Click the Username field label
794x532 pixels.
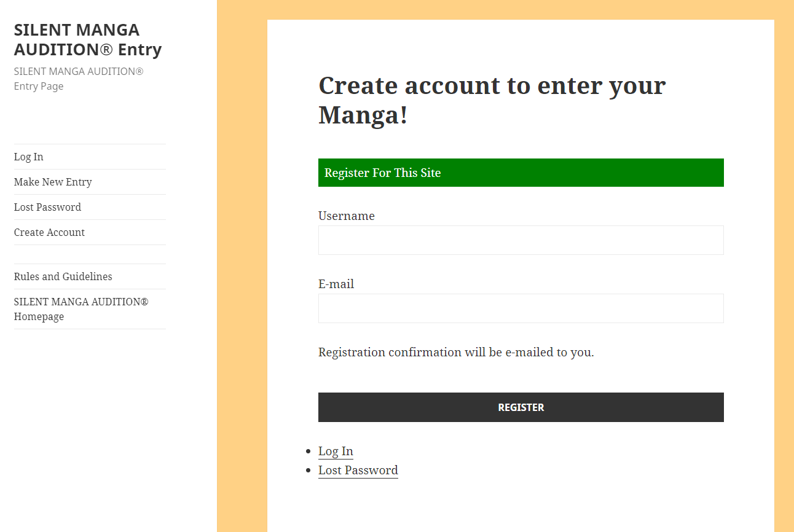pos(346,216)
